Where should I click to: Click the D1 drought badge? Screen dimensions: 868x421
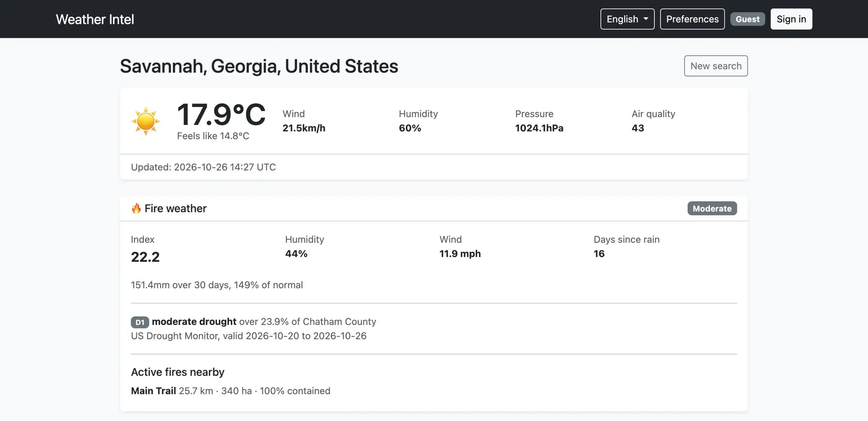click(140, 322)
